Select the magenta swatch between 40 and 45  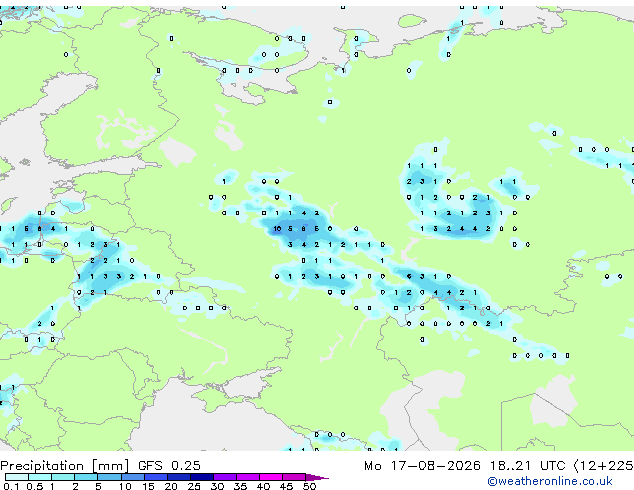[271, 477]
